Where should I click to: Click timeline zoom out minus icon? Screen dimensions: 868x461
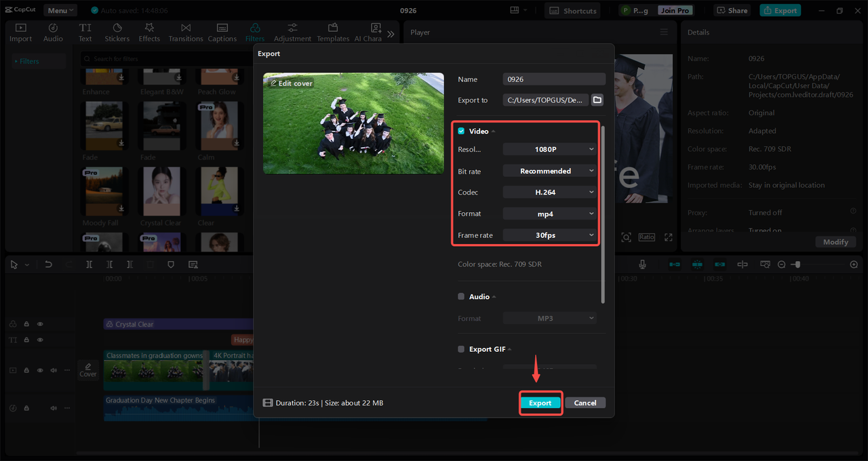coord(781,264)
